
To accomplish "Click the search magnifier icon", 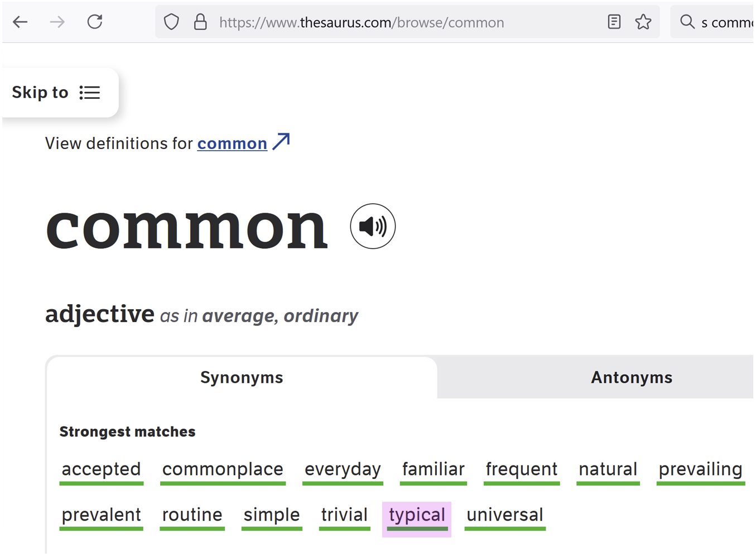I will [687, 22].
